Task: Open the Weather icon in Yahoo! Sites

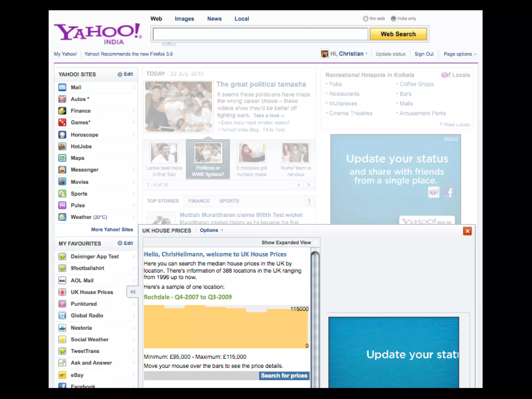Action: click(62, 217)
